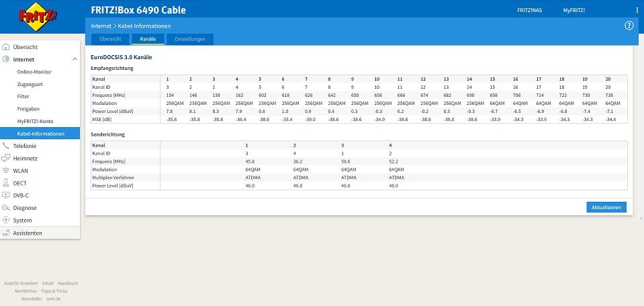Open Freigaben in the sidebar
This screenshot has width=644, height=306.
[x=28, y=109]
